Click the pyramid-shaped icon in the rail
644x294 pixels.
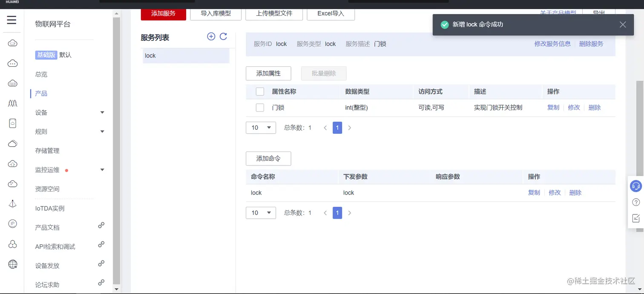[12, 204]
